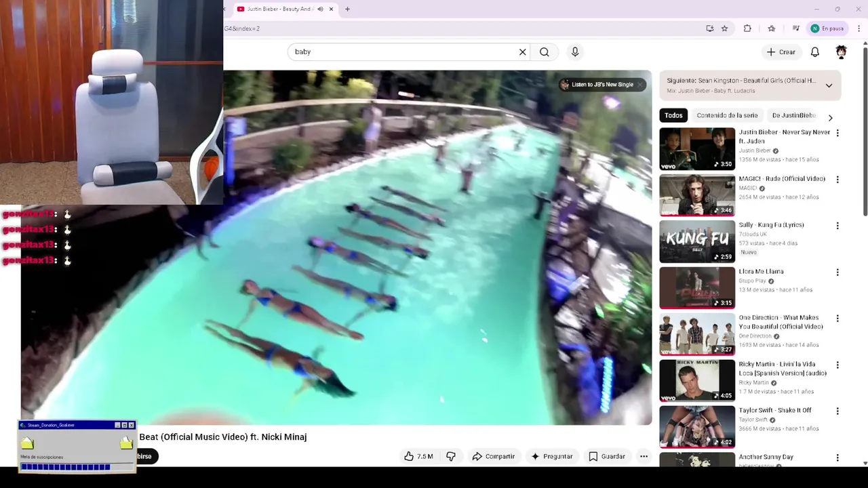Image resolution: width=868 pixels, height=488 pixels.
Task: Click the Compartir share button
Action: click(494, 456)
